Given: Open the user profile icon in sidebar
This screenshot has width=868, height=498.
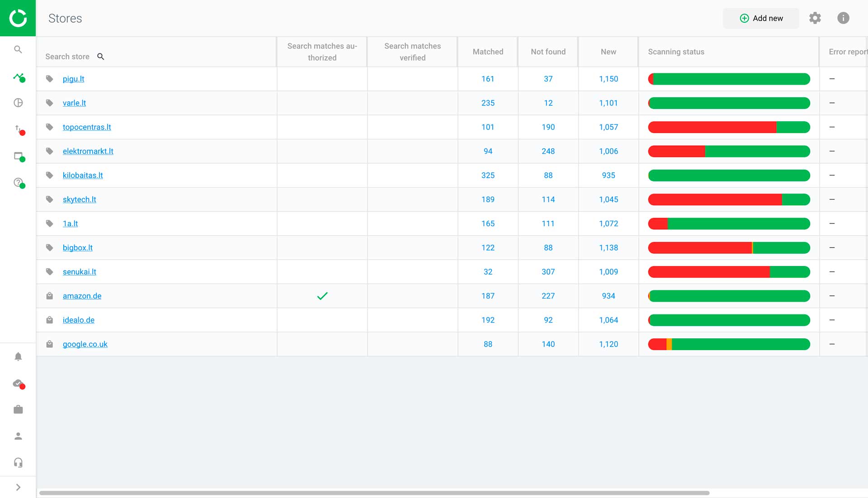Looking at the screenshot, I should pos(18,436).
